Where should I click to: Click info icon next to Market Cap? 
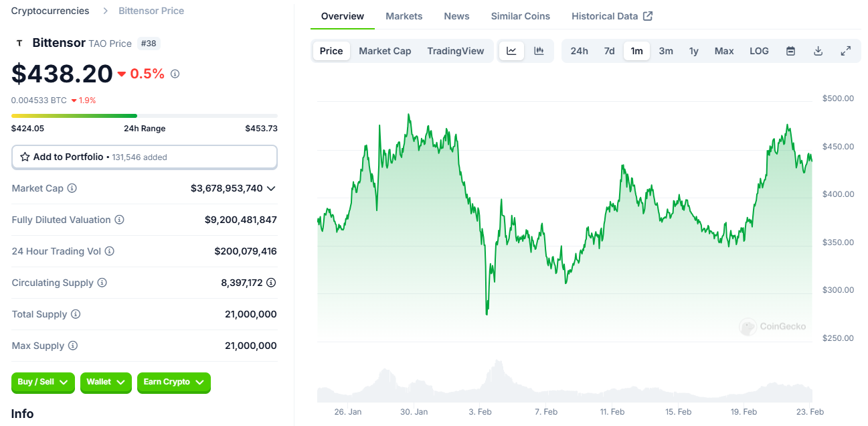point(72,188)
